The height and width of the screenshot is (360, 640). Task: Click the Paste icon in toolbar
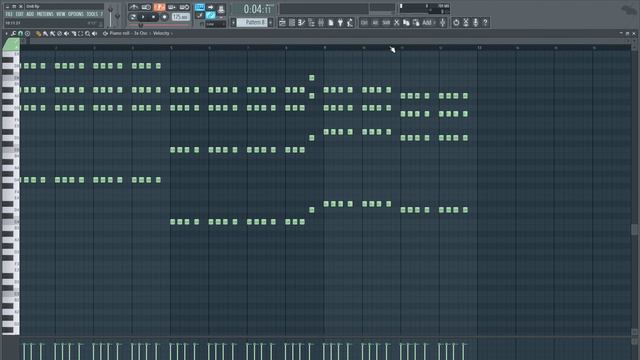[x=416, y=22]
